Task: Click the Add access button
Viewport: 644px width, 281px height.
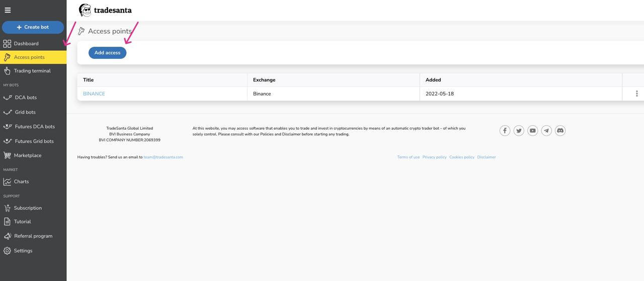Action: tap(108, 53)
